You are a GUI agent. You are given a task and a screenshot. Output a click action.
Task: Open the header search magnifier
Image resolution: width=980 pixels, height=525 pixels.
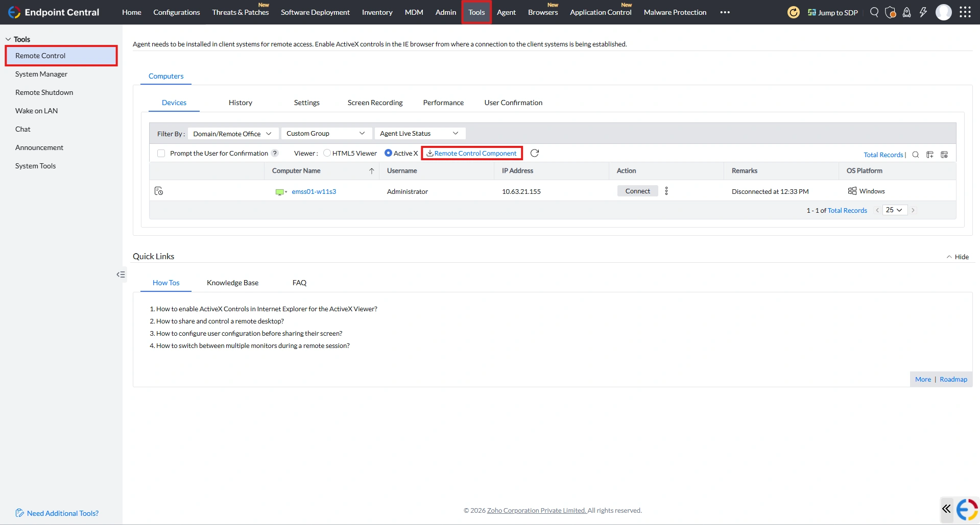[874, 12]
